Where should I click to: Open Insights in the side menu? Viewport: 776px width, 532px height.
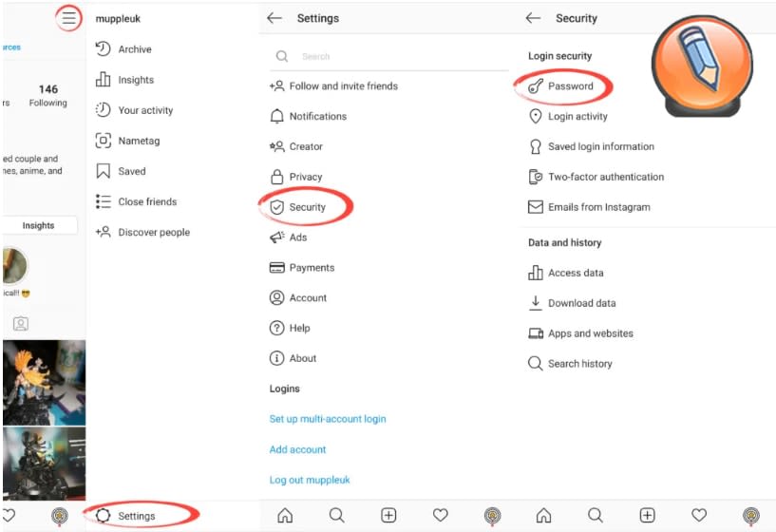coord(124,80)
